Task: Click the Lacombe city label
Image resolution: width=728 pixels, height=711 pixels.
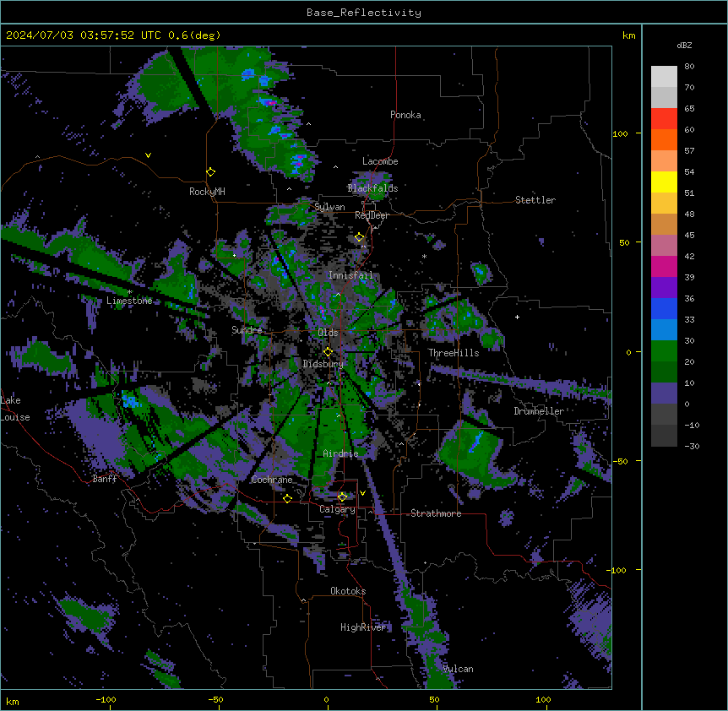Action: [x=380, y=161]
